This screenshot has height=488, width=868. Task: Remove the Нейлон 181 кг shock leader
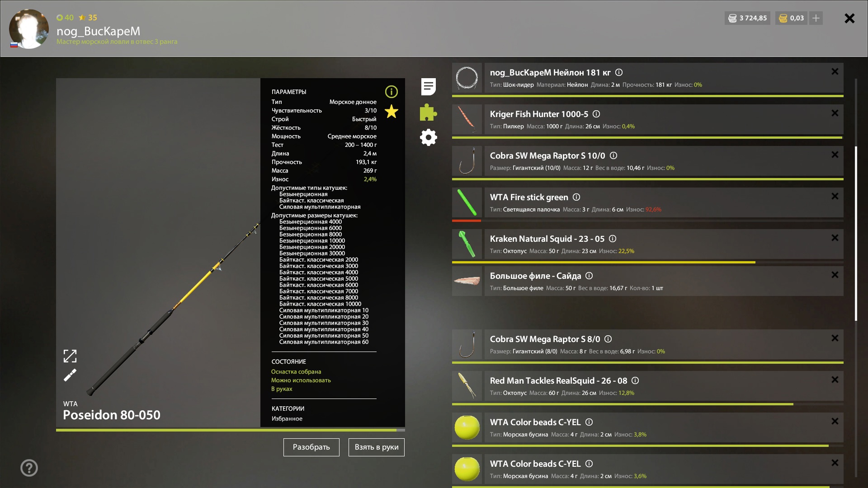(x=835, y=71)
